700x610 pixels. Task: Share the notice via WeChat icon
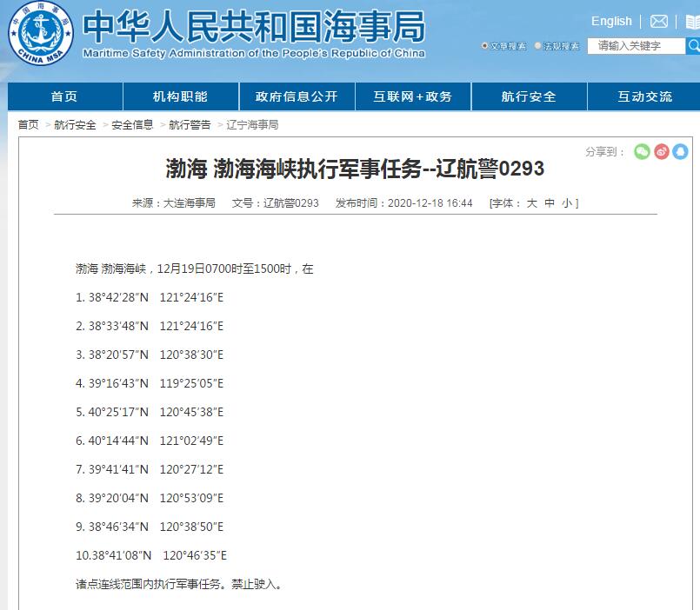pos(642,152)
